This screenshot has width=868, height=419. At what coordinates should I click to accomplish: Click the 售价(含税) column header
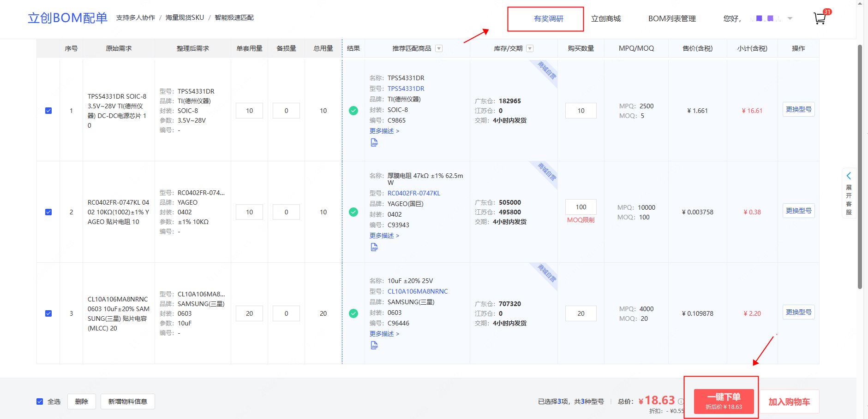698,48
